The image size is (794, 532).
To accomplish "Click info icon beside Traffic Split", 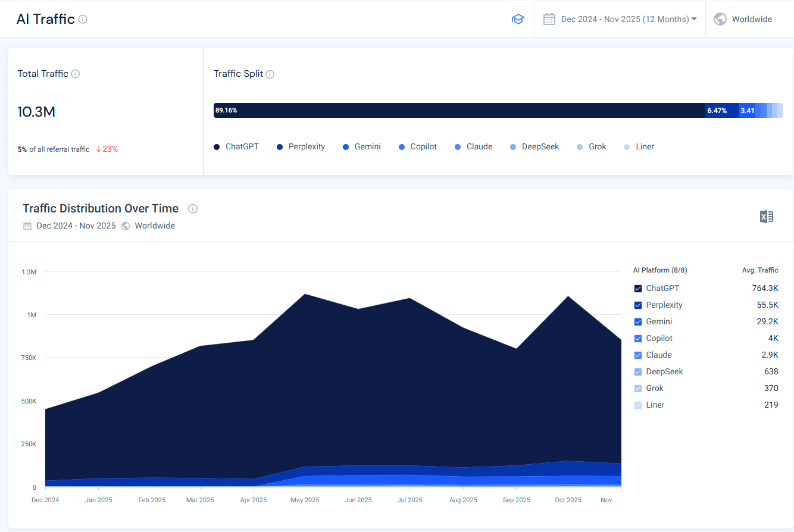I will click(270, 74).
